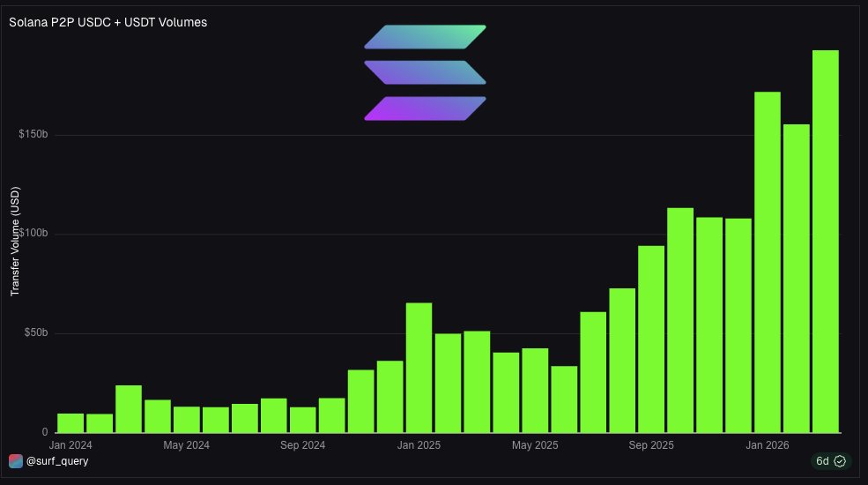Click the May 2024 x-axis label

click(186, 444)
